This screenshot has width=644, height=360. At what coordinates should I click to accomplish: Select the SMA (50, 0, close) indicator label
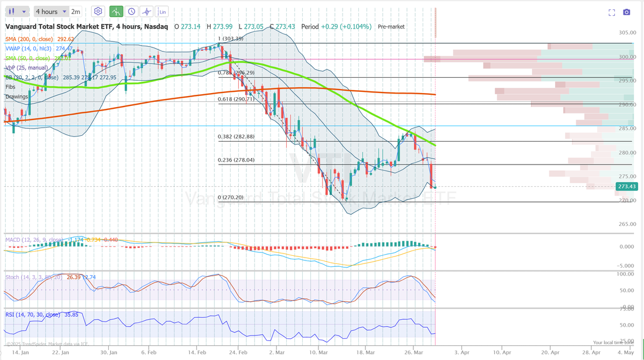pyautogui.click(x=28, y=59)
